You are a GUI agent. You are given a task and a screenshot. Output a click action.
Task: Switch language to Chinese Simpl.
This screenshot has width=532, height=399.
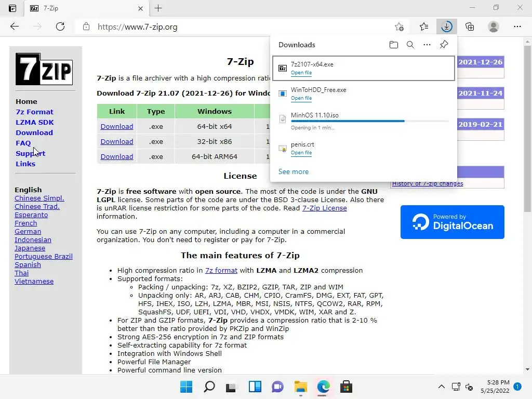(39, 198)
